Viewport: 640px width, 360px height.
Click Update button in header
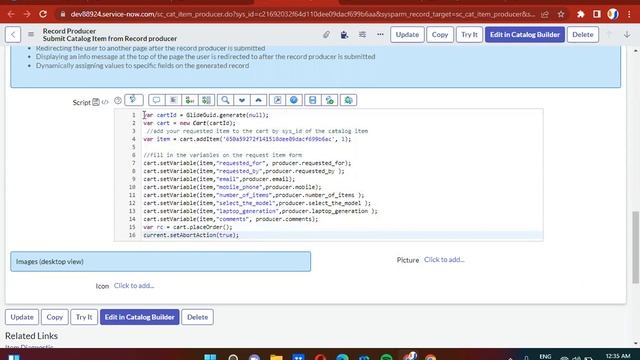[407, 35]
